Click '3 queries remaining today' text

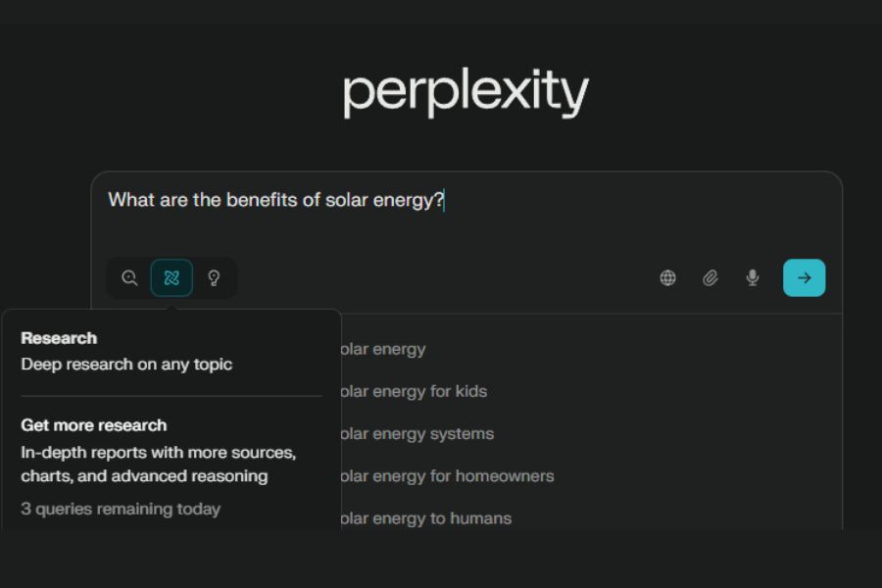click(121, 509)
